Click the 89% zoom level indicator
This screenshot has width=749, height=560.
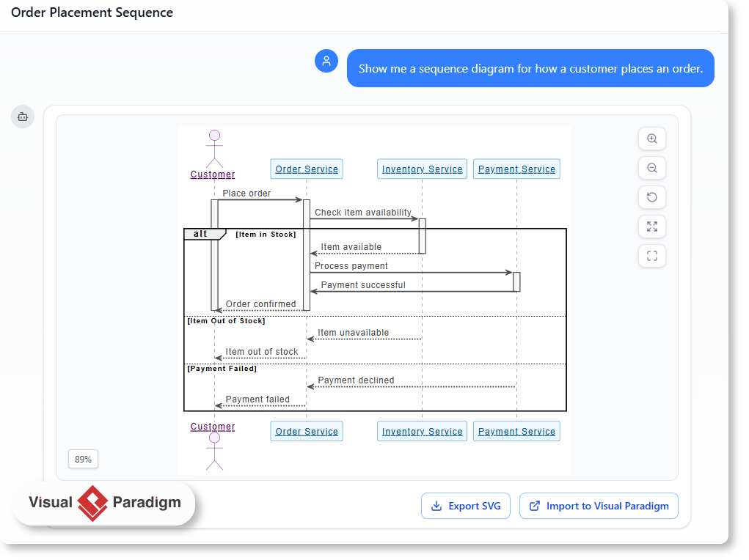[83, 459]
